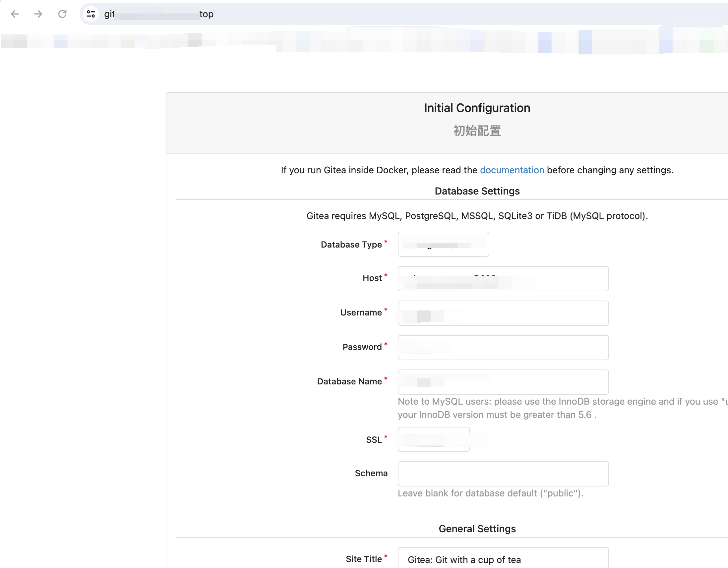Expand the SSL mode dropdown
Image resolution: width=728 pixels, height=568 pixels.
point(433,439)
